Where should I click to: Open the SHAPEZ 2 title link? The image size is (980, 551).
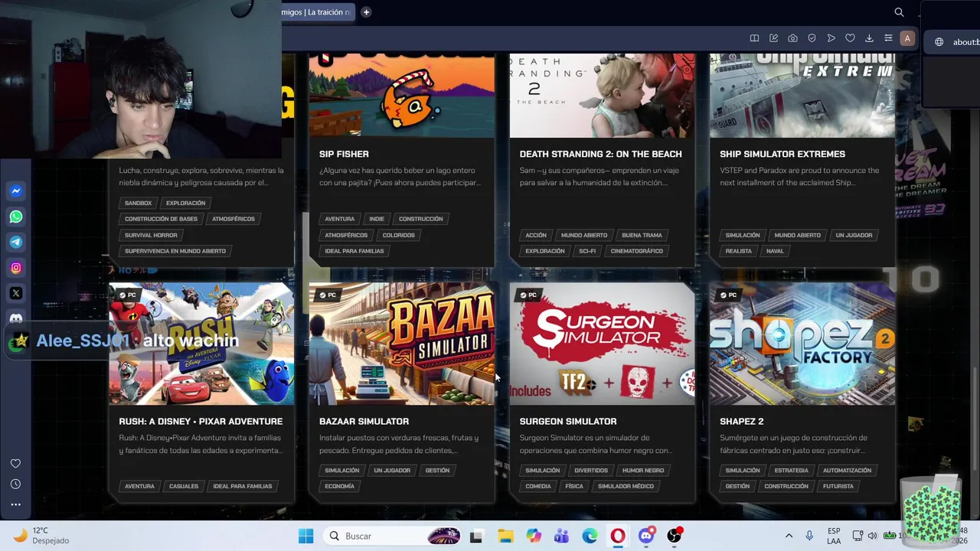click(x=742, y=422)
